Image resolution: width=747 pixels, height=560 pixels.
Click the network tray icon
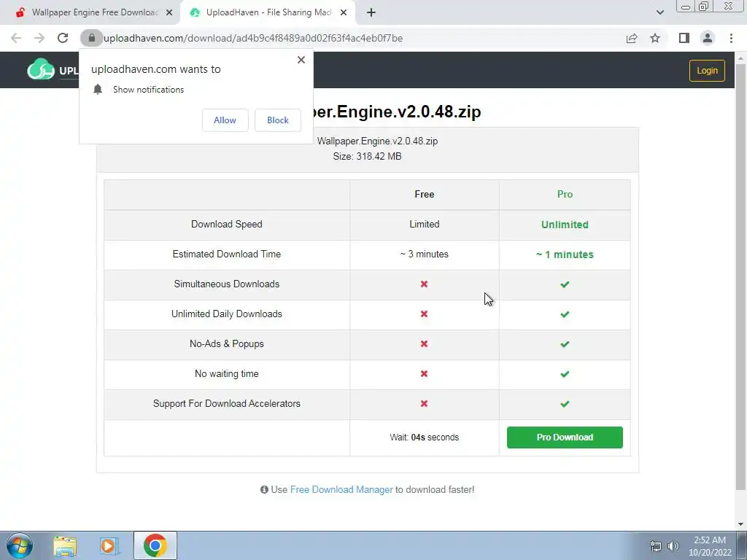point(656,546)
